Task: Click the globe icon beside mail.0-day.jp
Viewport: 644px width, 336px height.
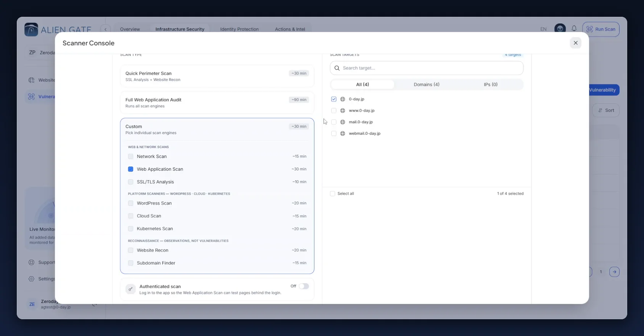Action: (343, 122)
